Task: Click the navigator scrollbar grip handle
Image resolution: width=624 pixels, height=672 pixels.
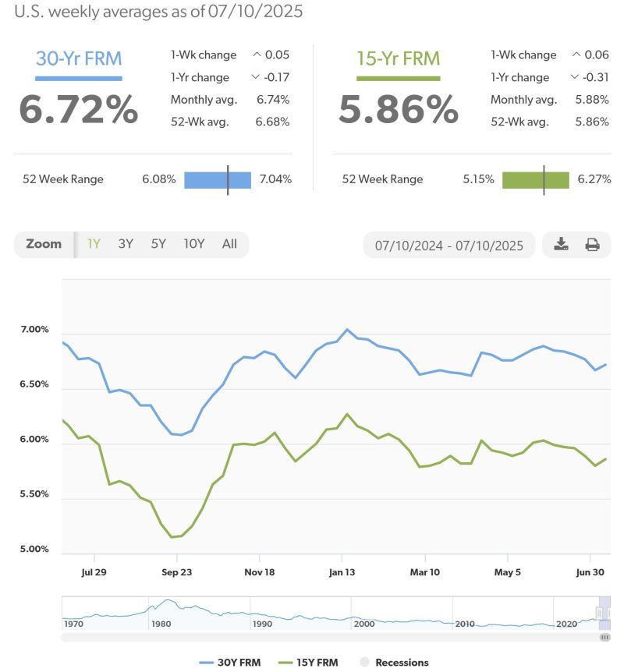Action: tap(604, 637)
